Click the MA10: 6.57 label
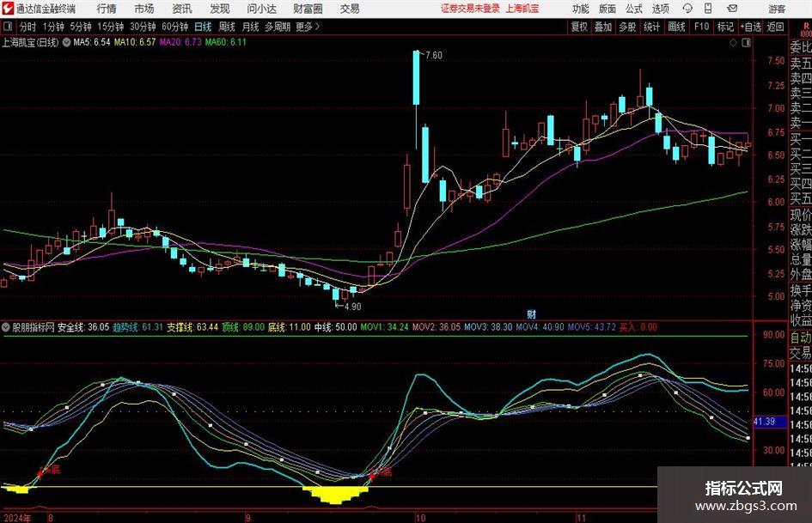This screenshot has height=523, width=812. click(135, 42)
